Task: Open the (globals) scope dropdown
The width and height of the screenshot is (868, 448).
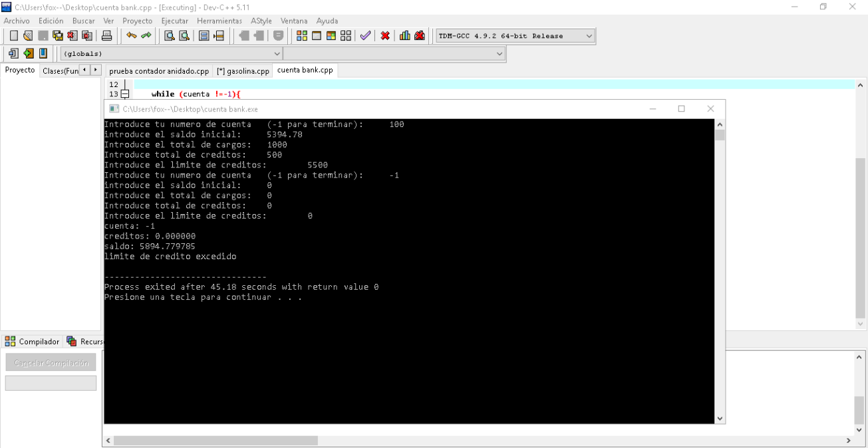Action: click(172, 53)
